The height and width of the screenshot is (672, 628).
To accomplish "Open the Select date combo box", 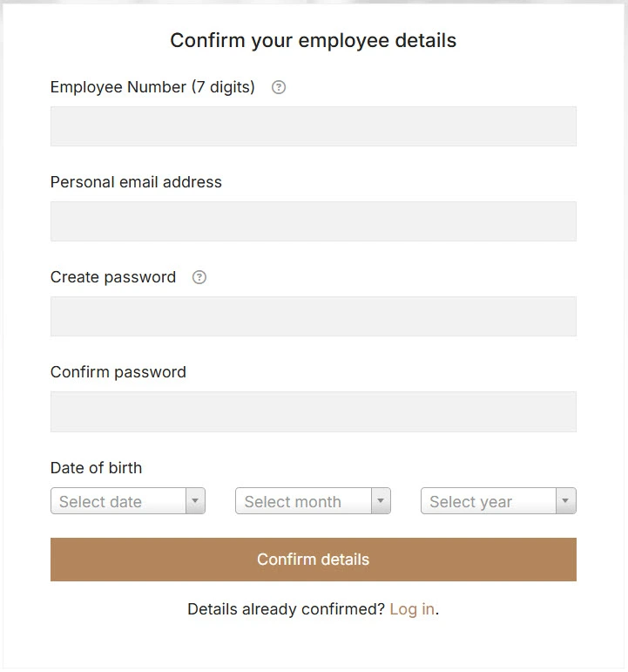I will pos(118,501).
